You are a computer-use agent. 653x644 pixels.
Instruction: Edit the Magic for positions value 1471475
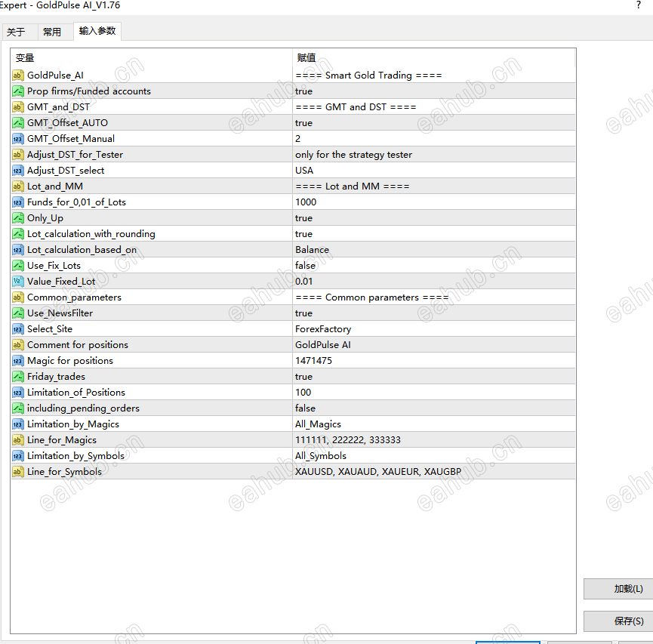tap(433, 361)
